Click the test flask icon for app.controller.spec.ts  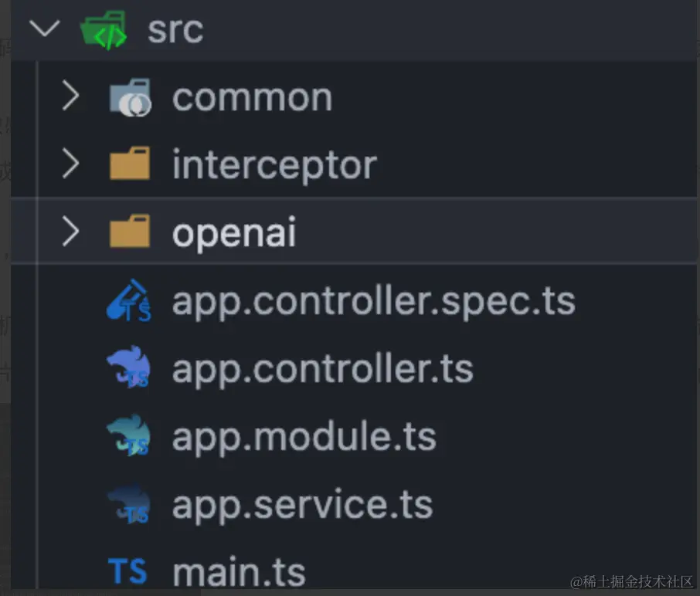pyautogui.click(x=129, y=300)
